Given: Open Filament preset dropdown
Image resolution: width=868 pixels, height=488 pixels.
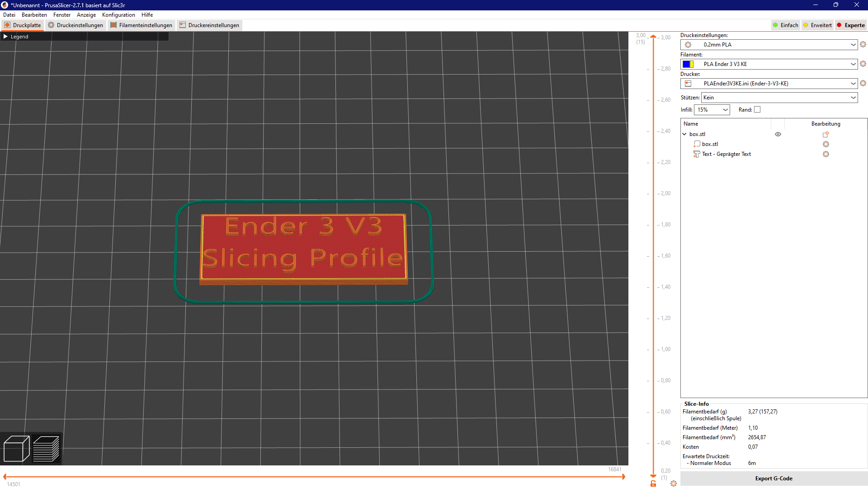Looking at the screenshot, I should click(769, 64).
